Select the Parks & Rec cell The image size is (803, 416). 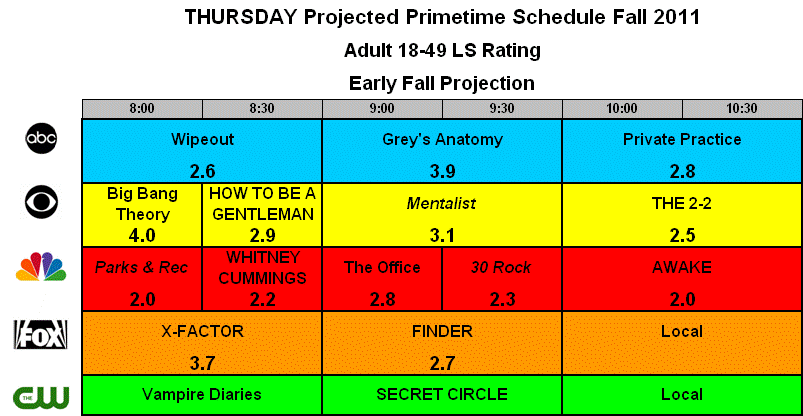click(x=142, y=280)
